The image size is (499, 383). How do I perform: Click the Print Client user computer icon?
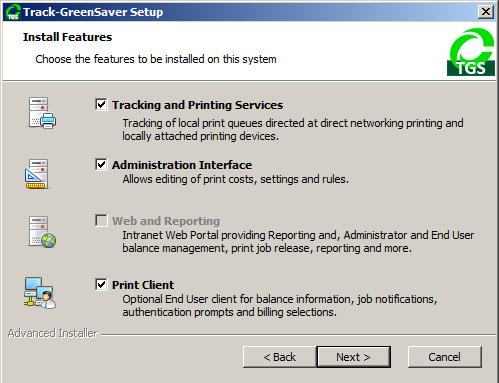[40, 293]
